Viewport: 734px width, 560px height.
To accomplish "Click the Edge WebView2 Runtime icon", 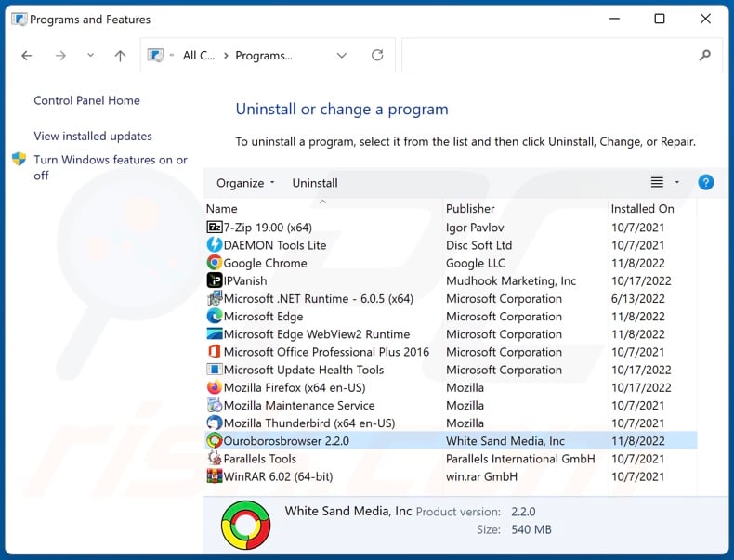I will [x=215, y=334].
